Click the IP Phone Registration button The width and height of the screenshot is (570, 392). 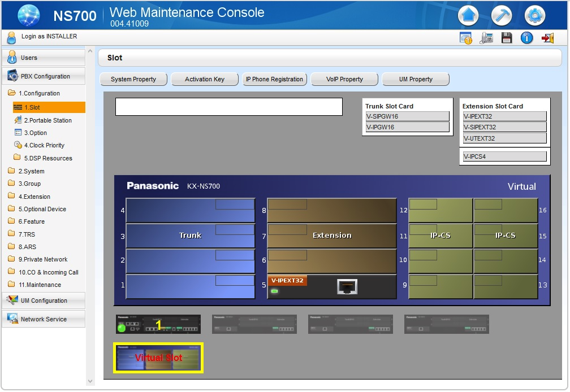274,79
